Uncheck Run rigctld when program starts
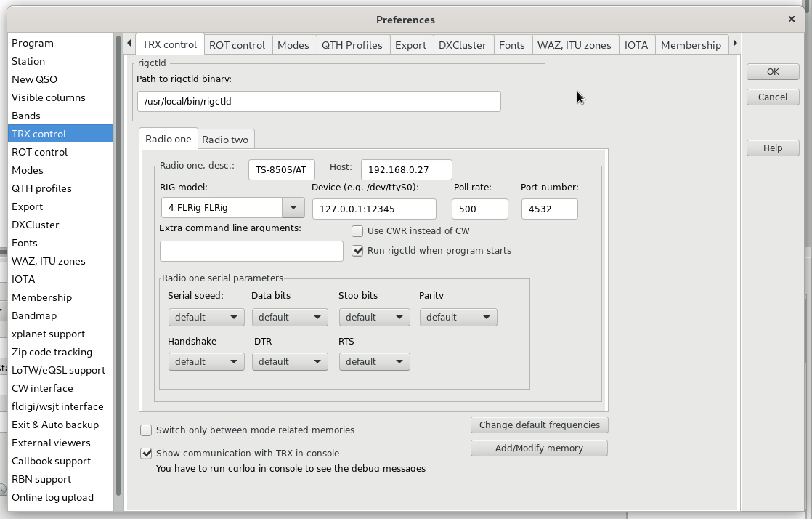The width and height of the screenshot is (812, 519). click(x=357, y=251)
